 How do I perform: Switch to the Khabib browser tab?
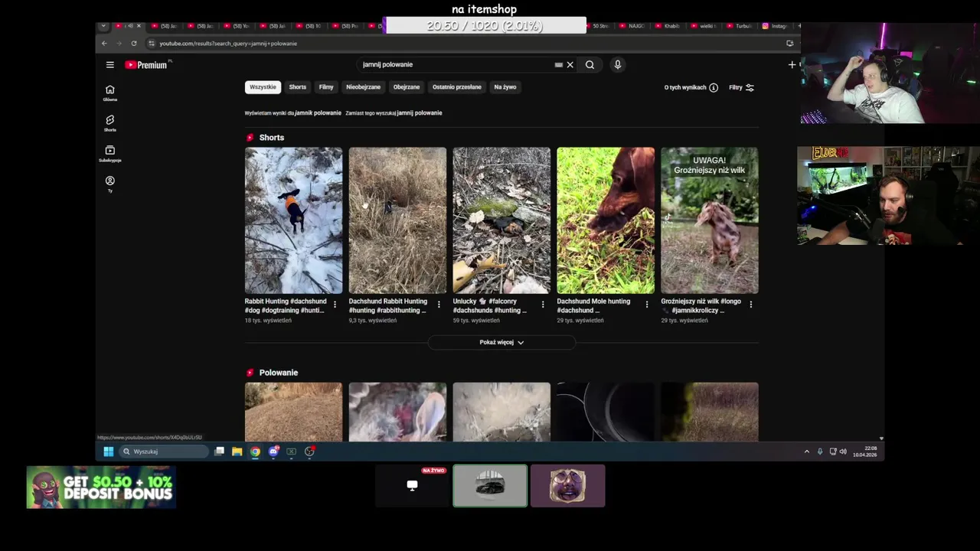pyautogui.click(x=668, y=26)
